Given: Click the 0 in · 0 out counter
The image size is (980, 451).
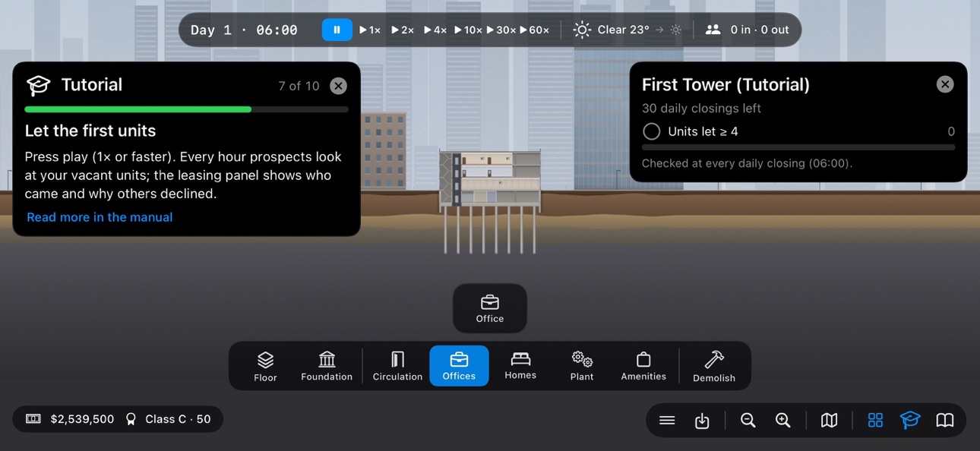Looking at the screenshot, I should [x=760, y=30].
